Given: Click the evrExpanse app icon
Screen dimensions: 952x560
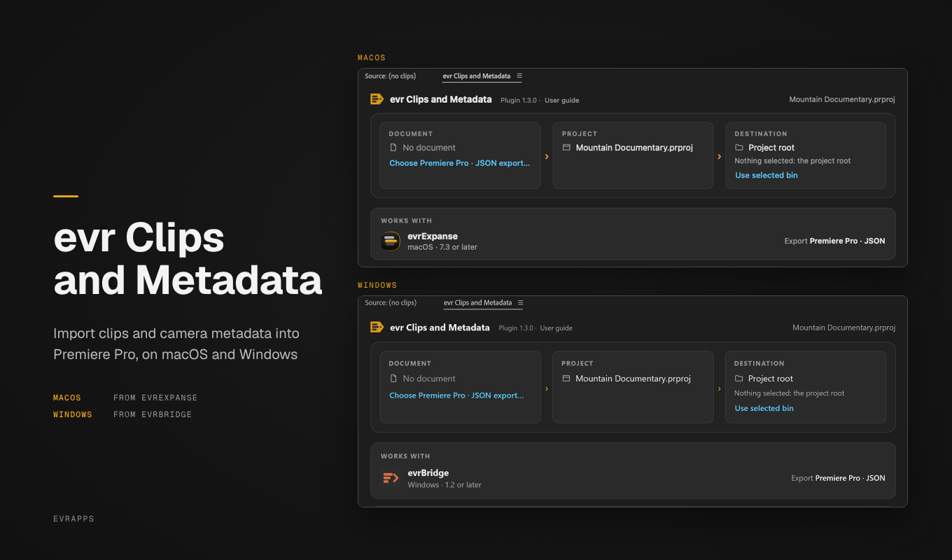Looking at the screenshot, I should [391, 241].
